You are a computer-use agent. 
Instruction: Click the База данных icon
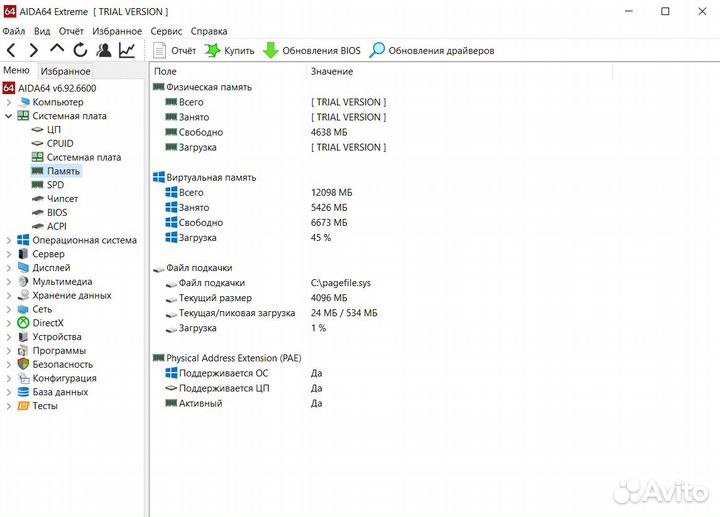click(23, 392)
